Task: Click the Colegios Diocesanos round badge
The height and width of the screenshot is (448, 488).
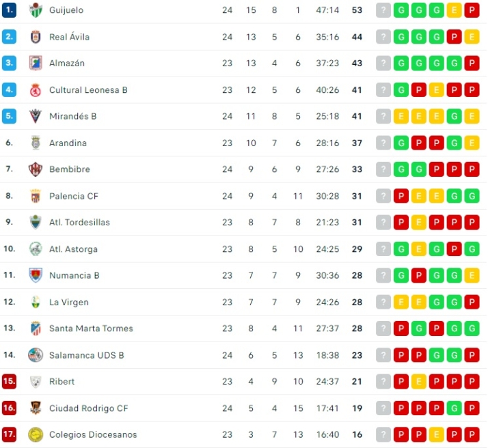Action: click(x=36, y=434)
